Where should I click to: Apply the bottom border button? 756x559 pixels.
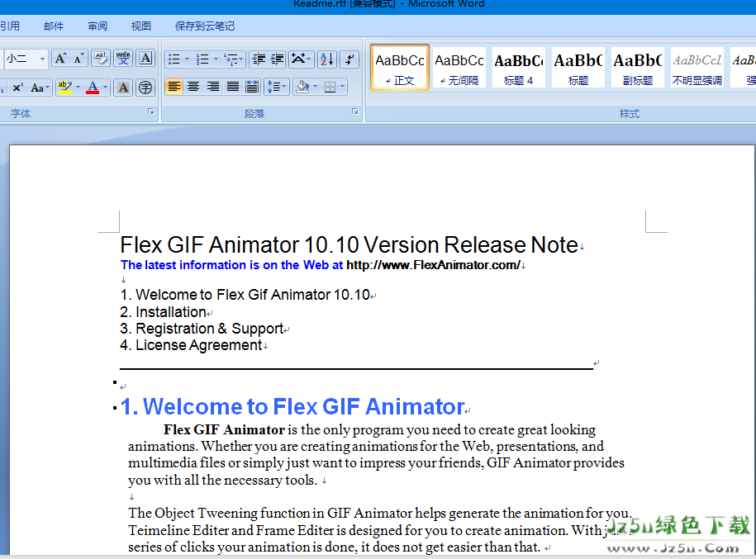coord(330,87)
